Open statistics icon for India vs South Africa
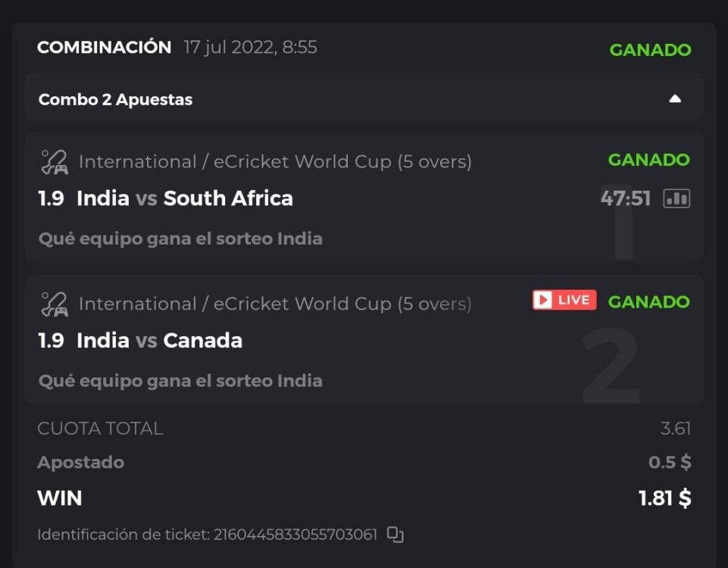This screenshot has height=568, width=728. tap(676, 199)
